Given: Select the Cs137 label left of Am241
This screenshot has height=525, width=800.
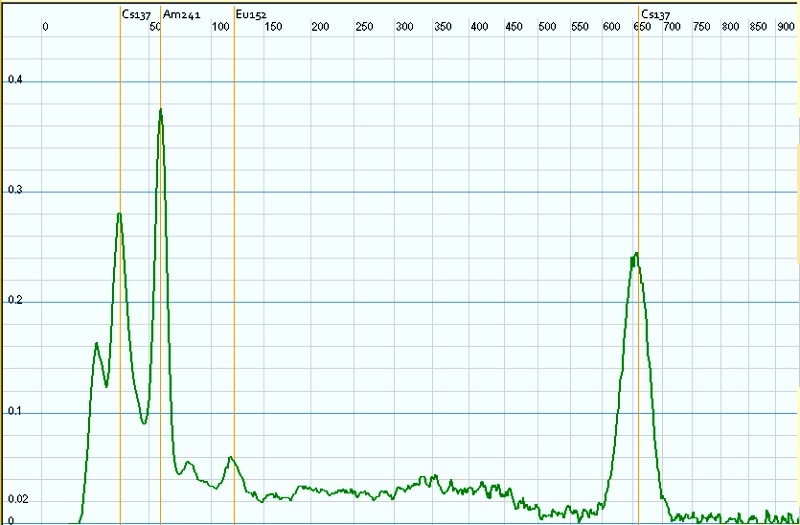Looking at the screenshot, I should click(136, 15).
